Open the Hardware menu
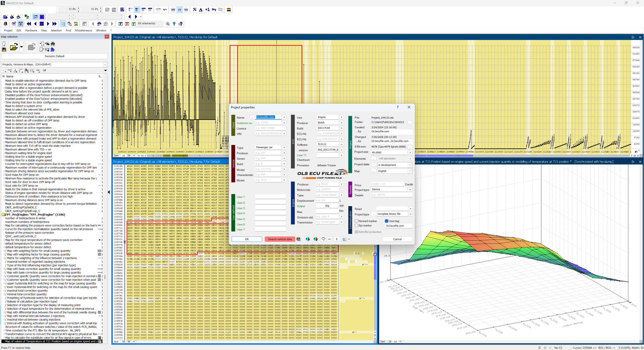The width and height of the screenshot is (644, 350). click(x=31, y=30)
